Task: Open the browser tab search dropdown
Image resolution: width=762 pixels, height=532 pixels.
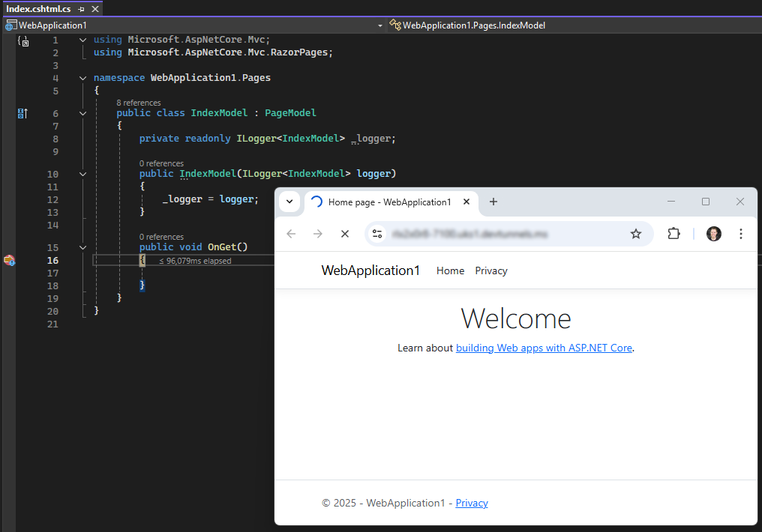Action: (x=289, y=202)
